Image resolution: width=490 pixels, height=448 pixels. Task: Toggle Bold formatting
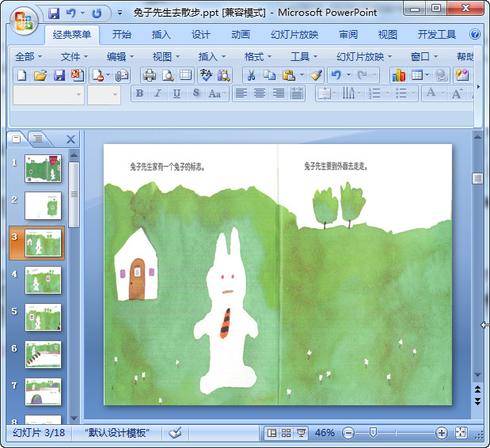click(140, 93)
